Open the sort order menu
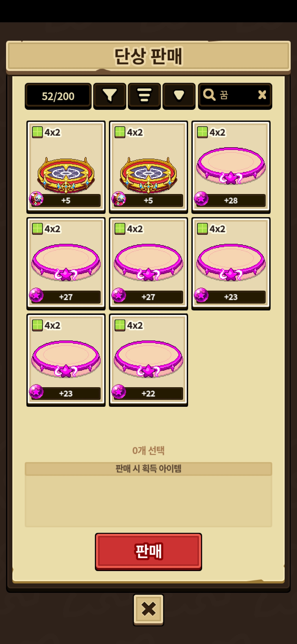 coord(144,95)
